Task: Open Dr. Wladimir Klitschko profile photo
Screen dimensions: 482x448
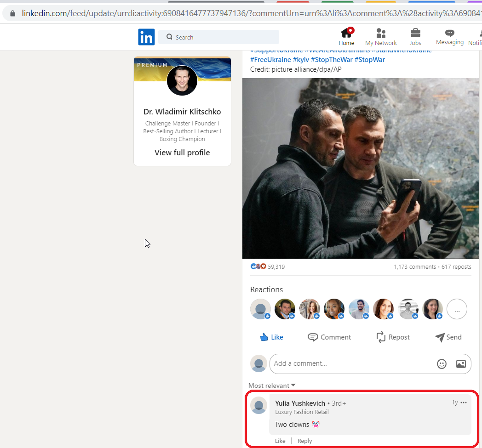Action: click(182, 80)
